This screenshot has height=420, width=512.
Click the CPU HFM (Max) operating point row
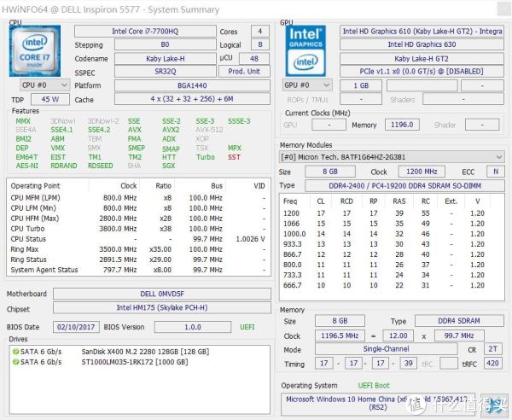click(139, 219)
